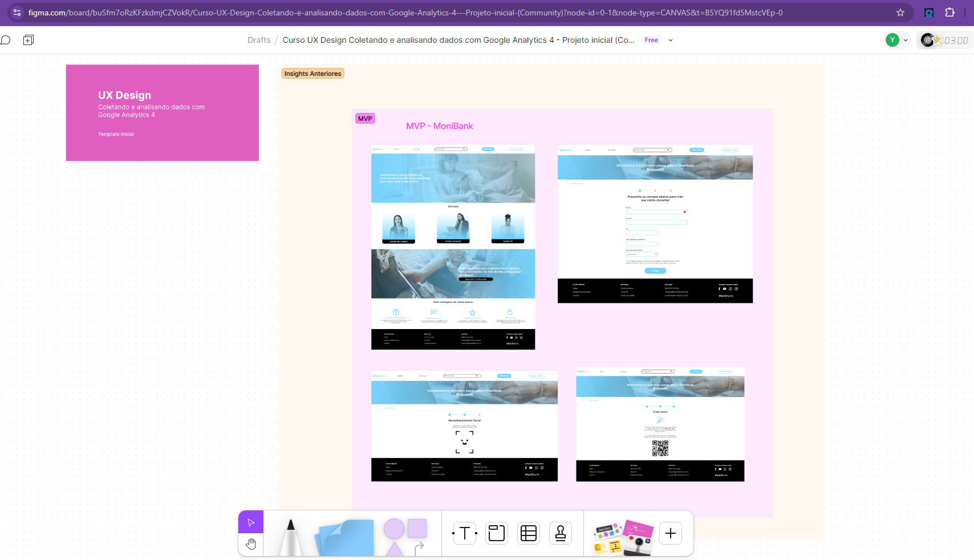Select the MoniBank homepage mockup

(x=453, y=247)
